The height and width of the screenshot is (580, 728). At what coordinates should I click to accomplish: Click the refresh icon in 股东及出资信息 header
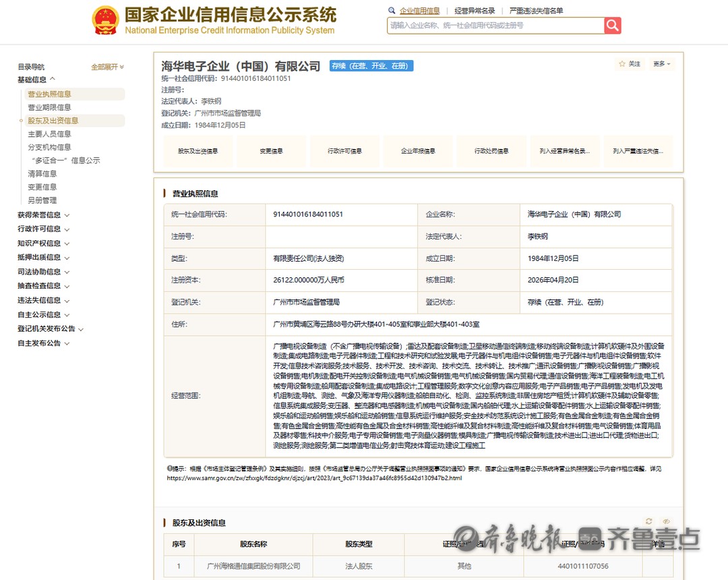click(648, 521)
